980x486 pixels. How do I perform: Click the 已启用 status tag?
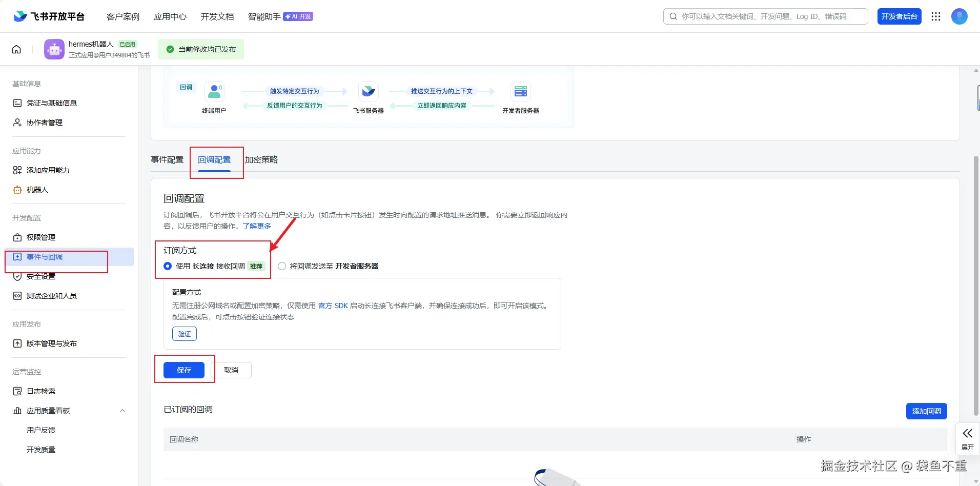128,44
